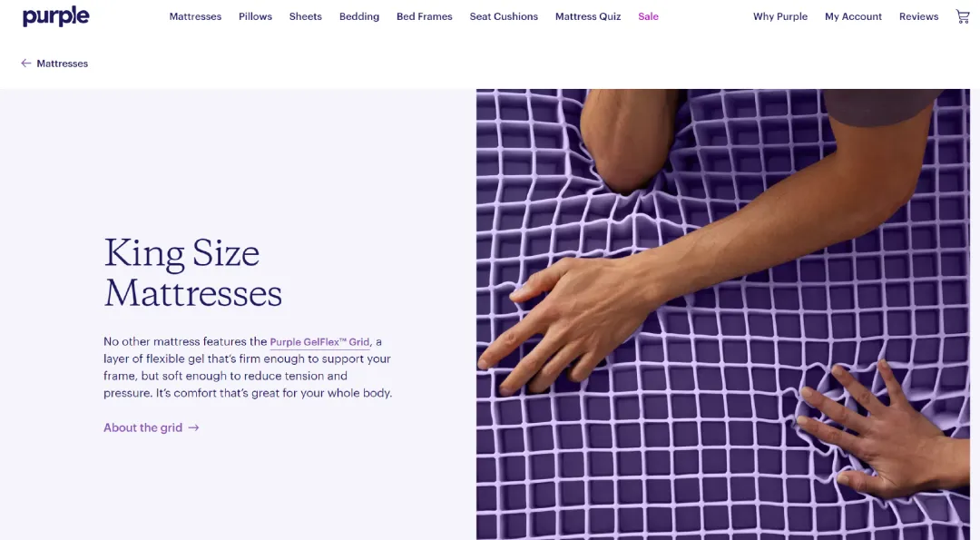Click the King Size Mattresses heading
980x540 pixels.
pyautogui.click(x=192, y=272)
